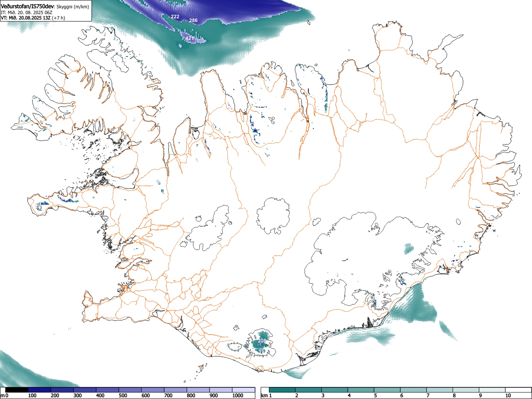Image resolution: width=532 pixels, height=399 pixels.
Task: Click the 'Veðurstofan/IS750dev' title text
Action: 28,7
